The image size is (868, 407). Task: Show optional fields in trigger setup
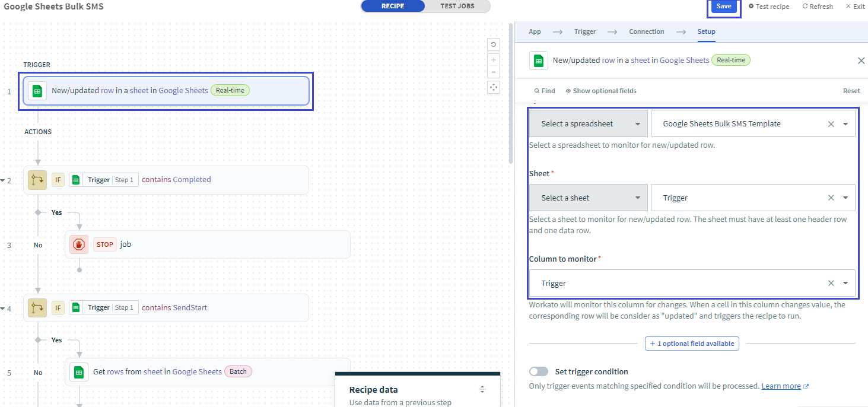click(x=601, y=91)
